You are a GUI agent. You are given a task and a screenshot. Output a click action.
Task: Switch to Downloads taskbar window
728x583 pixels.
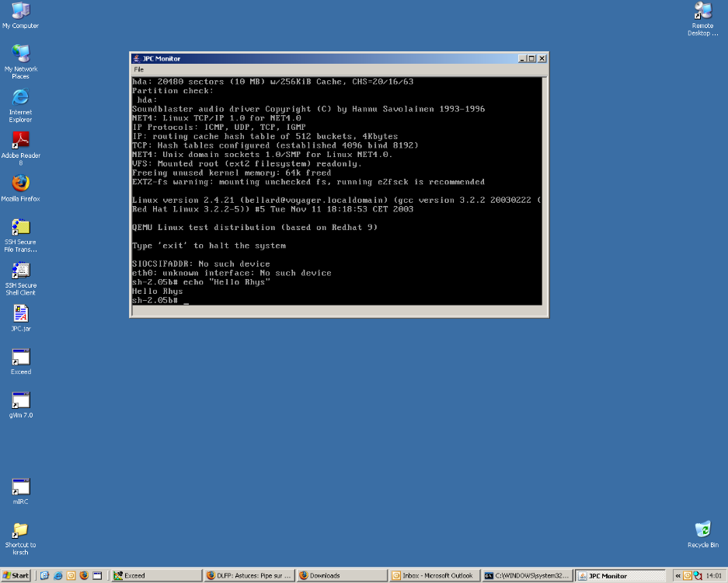pos(340,576)
